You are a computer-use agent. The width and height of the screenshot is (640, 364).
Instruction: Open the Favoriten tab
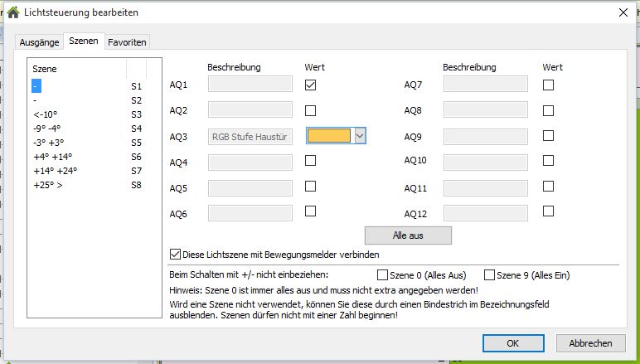pyautogui.click(x=128, y=41)
